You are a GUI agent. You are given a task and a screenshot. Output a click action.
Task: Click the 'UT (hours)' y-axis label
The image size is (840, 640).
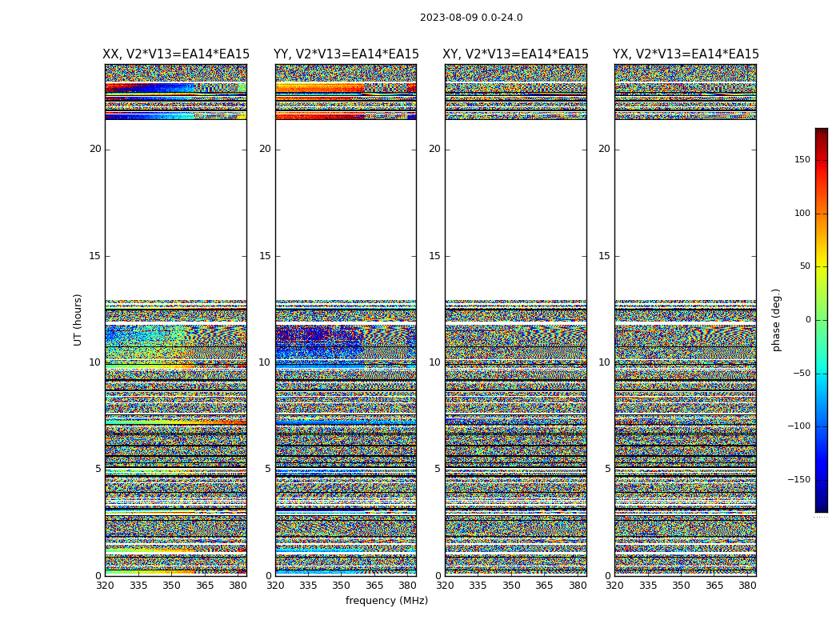[78, 320]
